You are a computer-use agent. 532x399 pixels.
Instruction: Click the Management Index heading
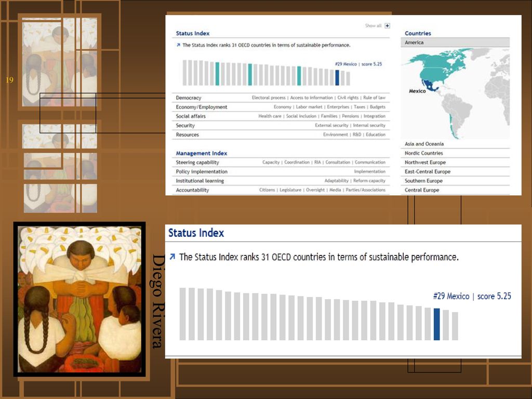(x=202, y=153)
